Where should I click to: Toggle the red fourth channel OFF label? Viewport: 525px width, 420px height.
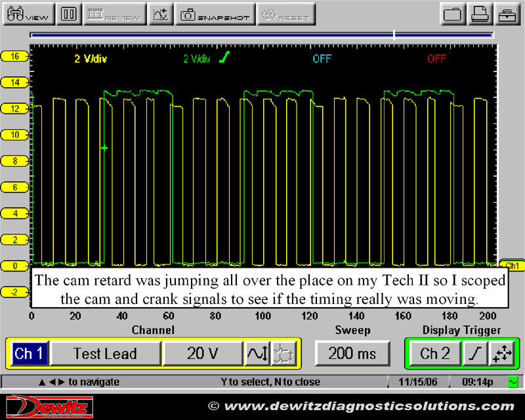click(x=436, y=59)
